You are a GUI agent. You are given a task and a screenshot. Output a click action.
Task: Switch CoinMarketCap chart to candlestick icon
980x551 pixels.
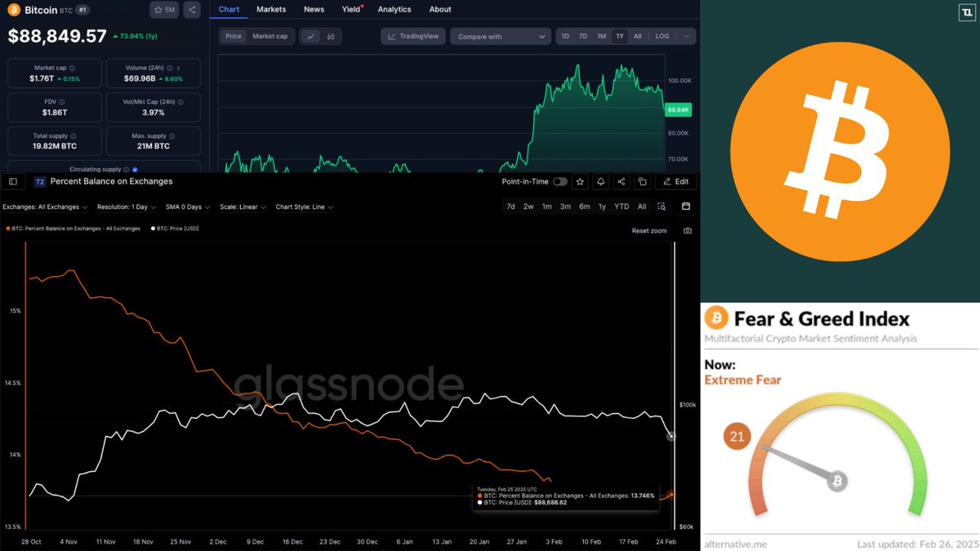(331, 36)
